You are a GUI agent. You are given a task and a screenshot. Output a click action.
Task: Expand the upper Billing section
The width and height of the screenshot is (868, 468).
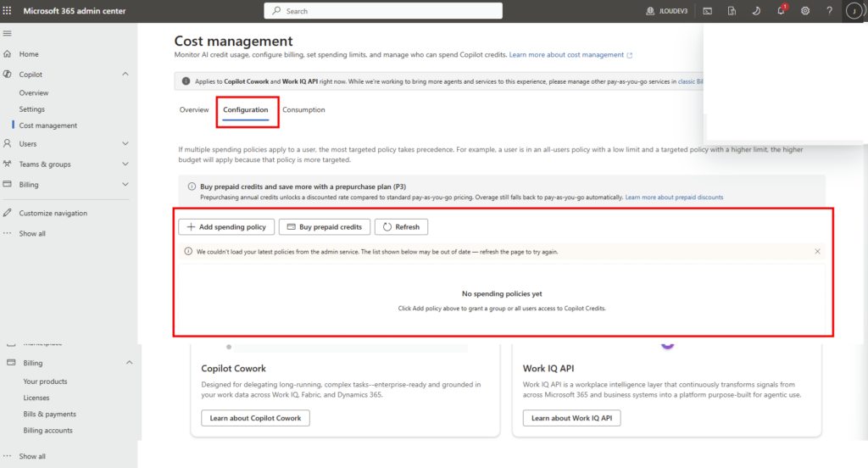coord(125,185)
